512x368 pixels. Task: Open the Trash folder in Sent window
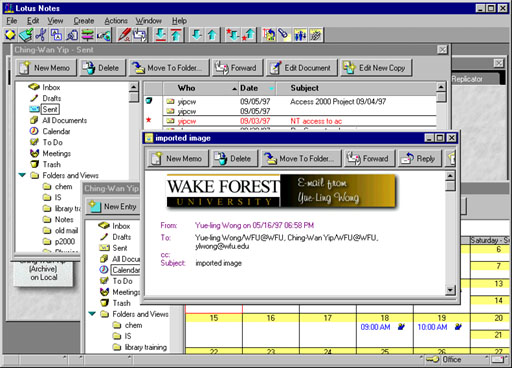tap(51, 164)
